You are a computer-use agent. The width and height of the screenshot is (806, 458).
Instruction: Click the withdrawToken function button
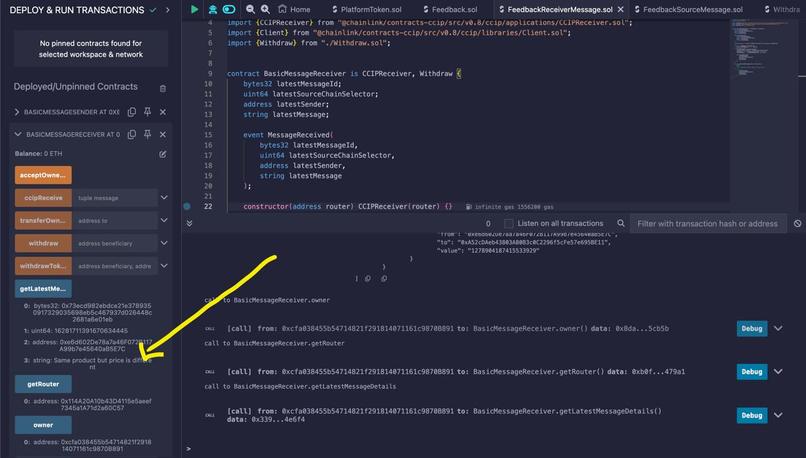[43, 266]
